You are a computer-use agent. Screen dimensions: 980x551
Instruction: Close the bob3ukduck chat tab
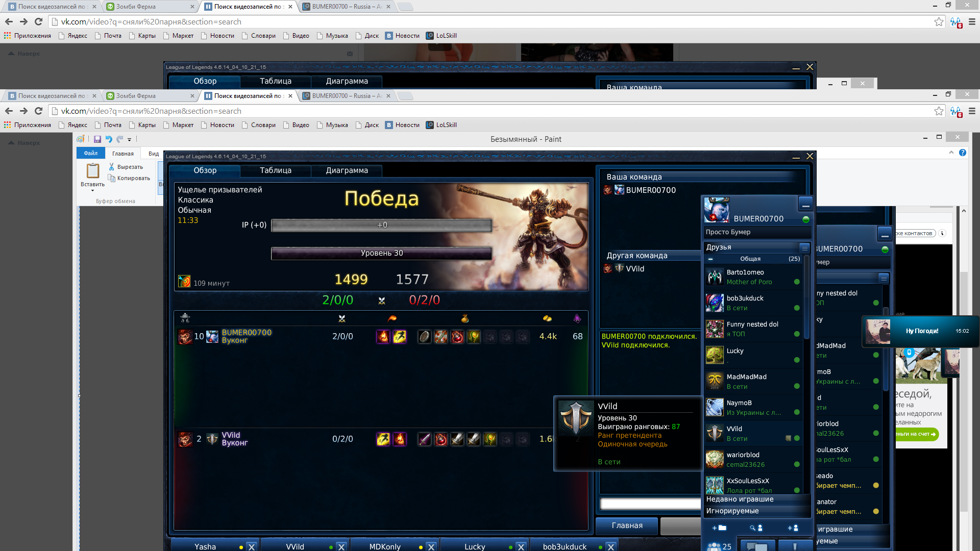point(610,547)
